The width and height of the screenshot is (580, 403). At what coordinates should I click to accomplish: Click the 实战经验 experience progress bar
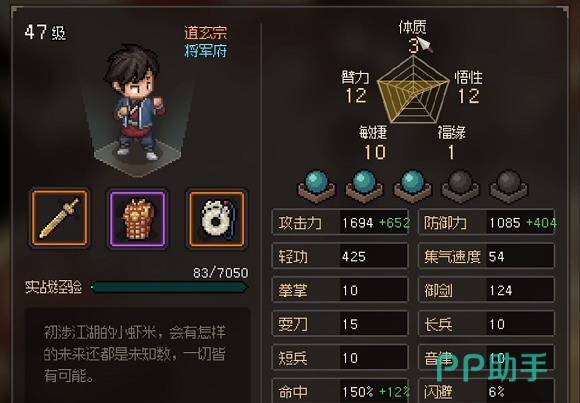169,287
